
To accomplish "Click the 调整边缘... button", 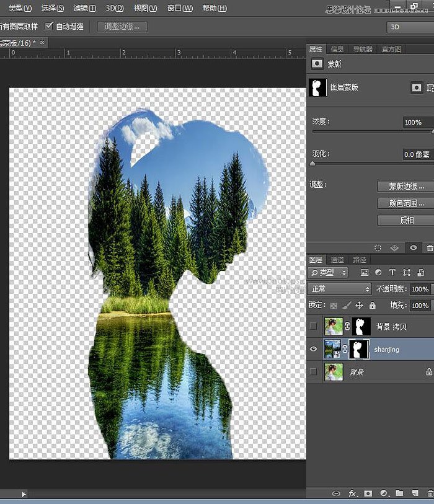I will [x=122, y=27].
